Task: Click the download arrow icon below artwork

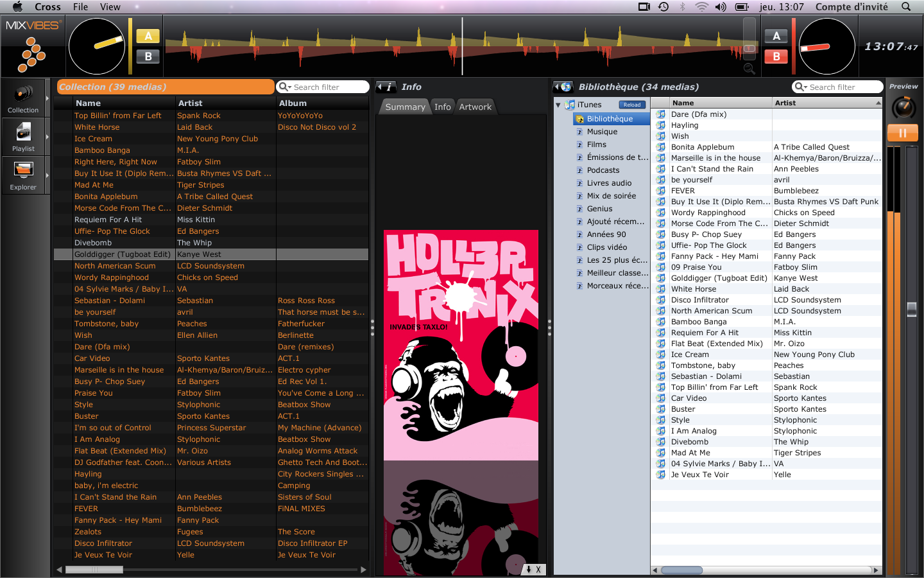Action: 529,569
